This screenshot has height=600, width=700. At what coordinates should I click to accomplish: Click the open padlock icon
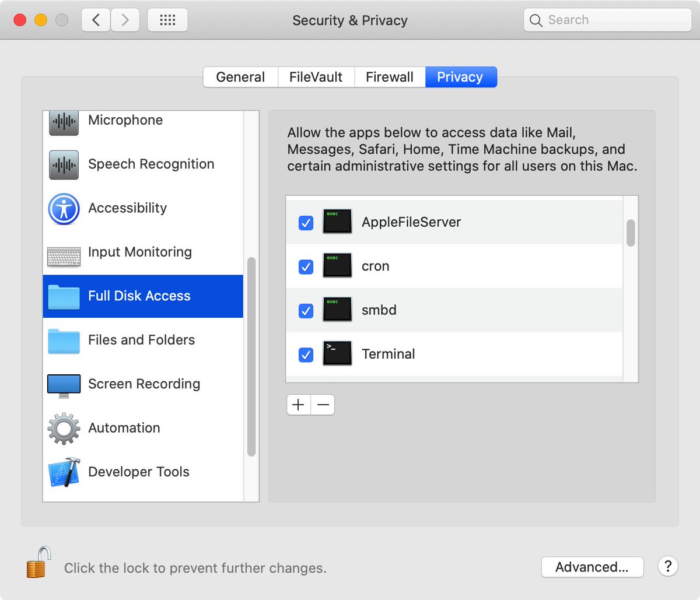click(38, 562)
